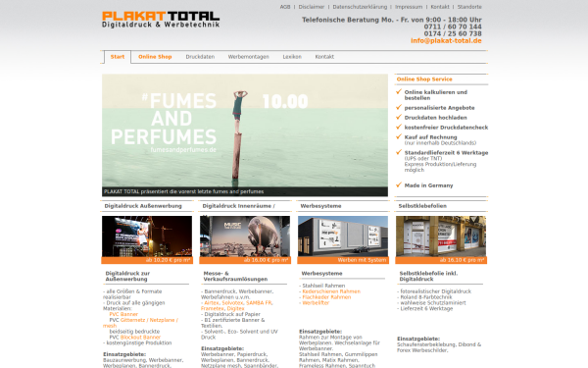Viewport: 588px width, 368px height.
Task: Open the Werbemontagen tab
Action: pos(249,57)
